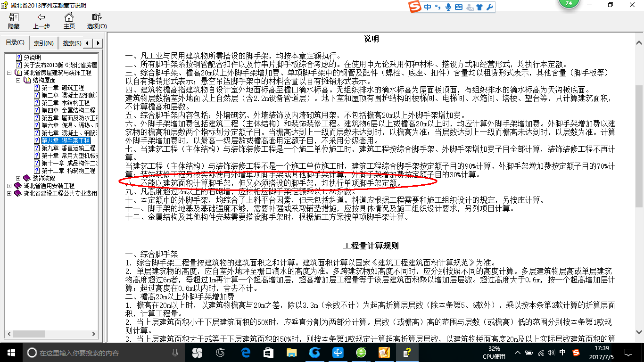This screenshot has width=644, height=362.
Task: Open the 总说明 topic
Action: 32,58
